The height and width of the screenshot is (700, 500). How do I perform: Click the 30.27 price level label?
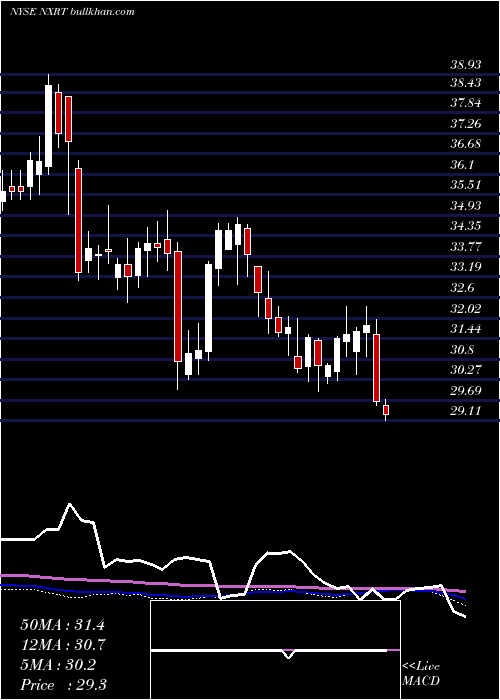[x=466, y=370]
